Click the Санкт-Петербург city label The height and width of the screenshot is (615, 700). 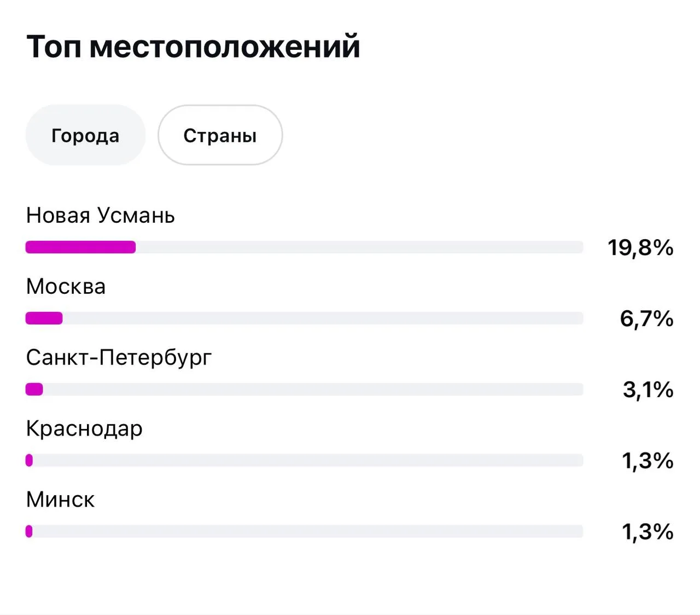click(119, 358)
